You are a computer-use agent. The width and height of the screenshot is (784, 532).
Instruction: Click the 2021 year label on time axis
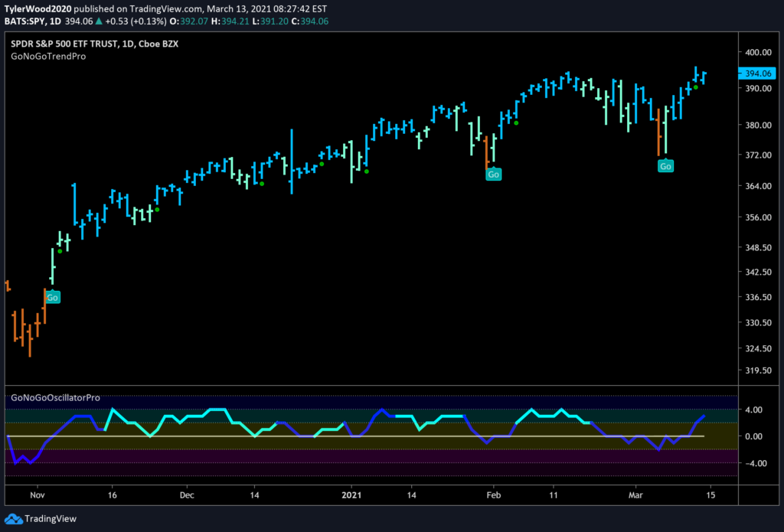tap(351, 495)
